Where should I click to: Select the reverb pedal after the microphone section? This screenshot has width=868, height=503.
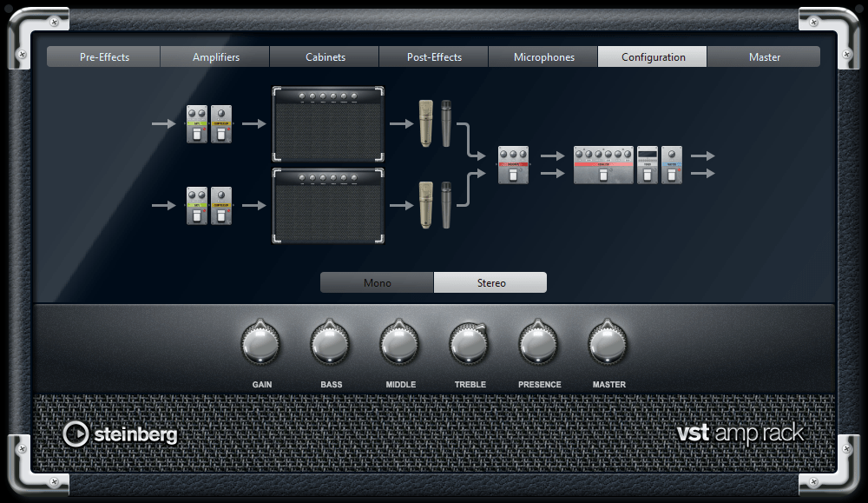click(x=512, y=165)
